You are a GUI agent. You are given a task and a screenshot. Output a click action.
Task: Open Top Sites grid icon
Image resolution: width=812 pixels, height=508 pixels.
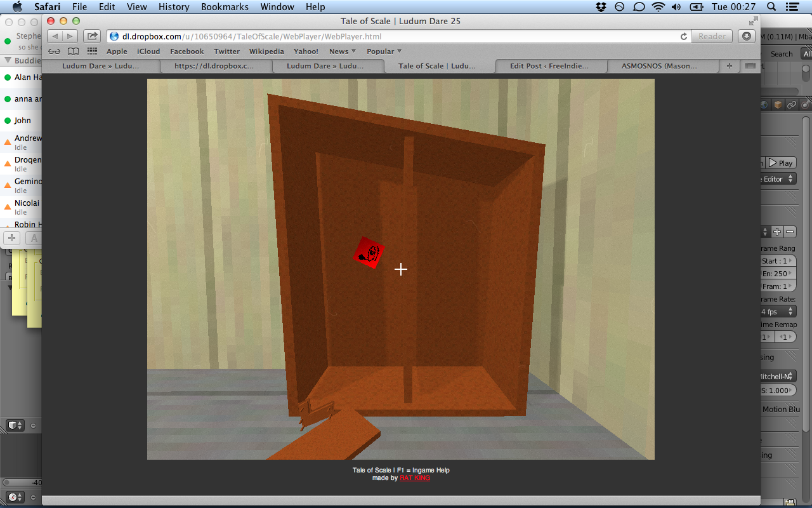[93, 51]
